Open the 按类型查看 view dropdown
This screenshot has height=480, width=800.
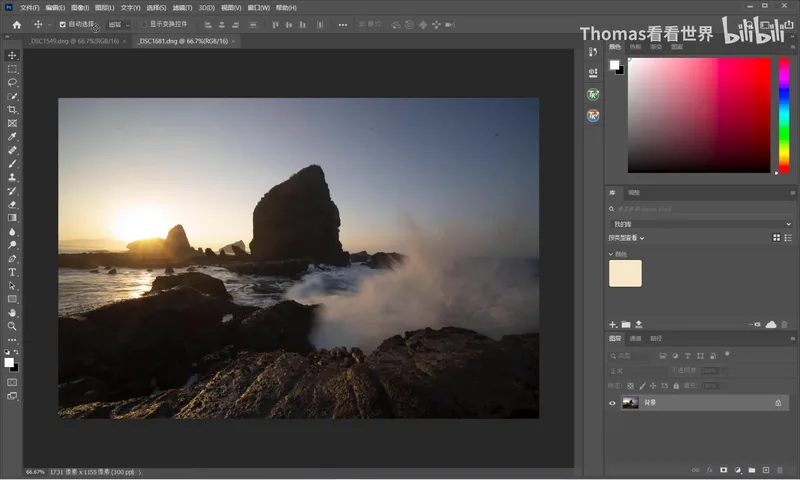tap(626, 238)
